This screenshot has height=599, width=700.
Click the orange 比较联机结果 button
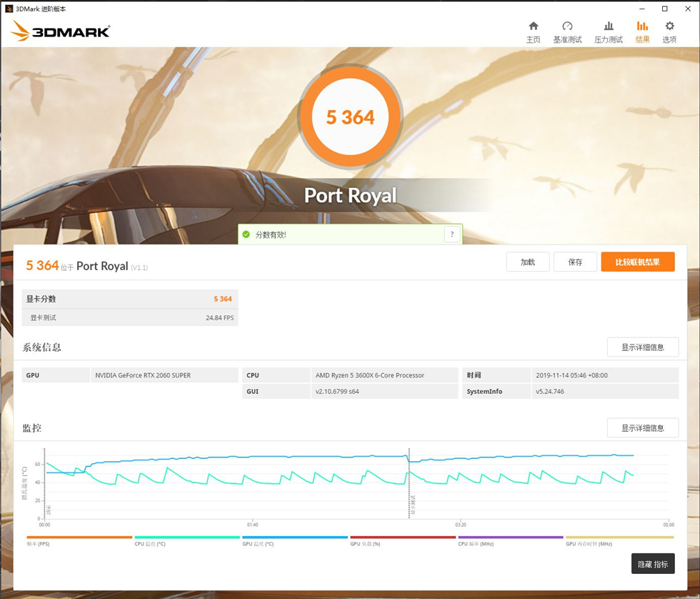tap(637, 262)
